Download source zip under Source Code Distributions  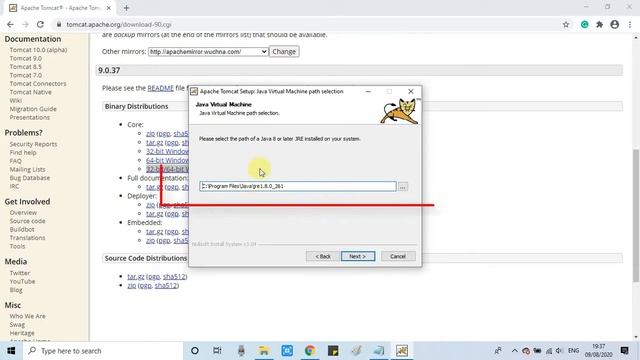click(131, 285)
